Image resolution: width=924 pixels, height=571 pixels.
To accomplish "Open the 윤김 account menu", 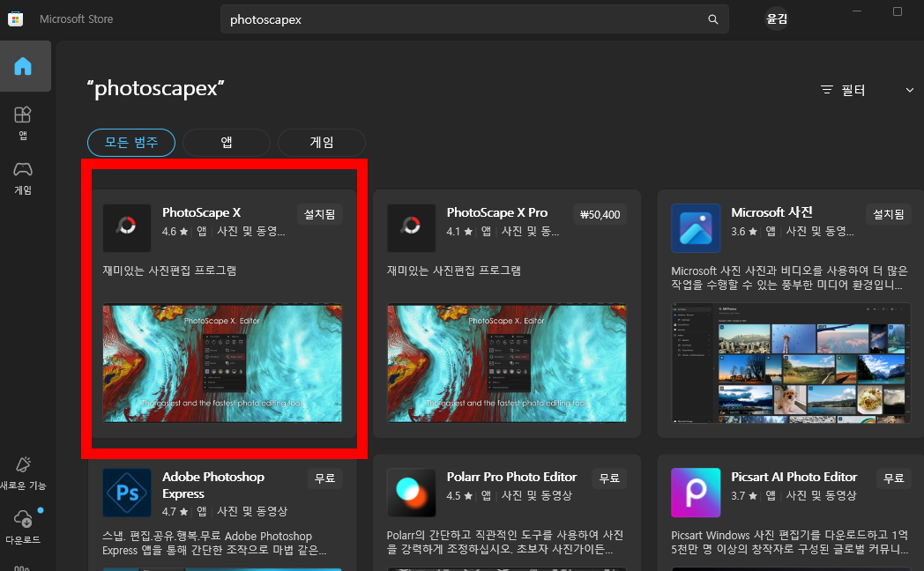I will tap(777, 19).
